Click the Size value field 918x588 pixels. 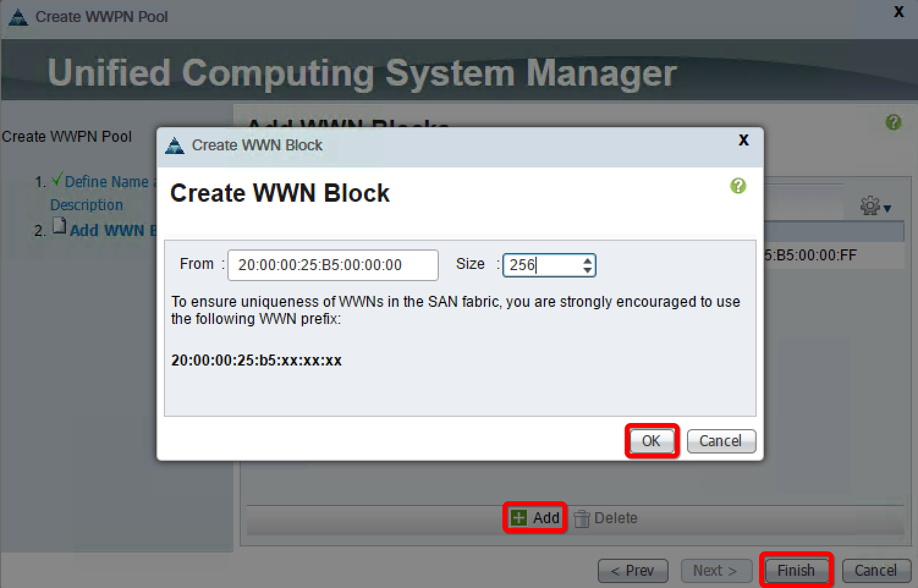(x=542, y=265)
